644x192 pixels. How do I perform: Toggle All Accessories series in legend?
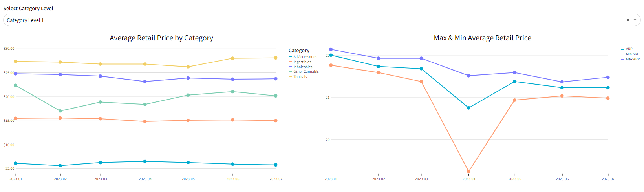tap(305, 57)
